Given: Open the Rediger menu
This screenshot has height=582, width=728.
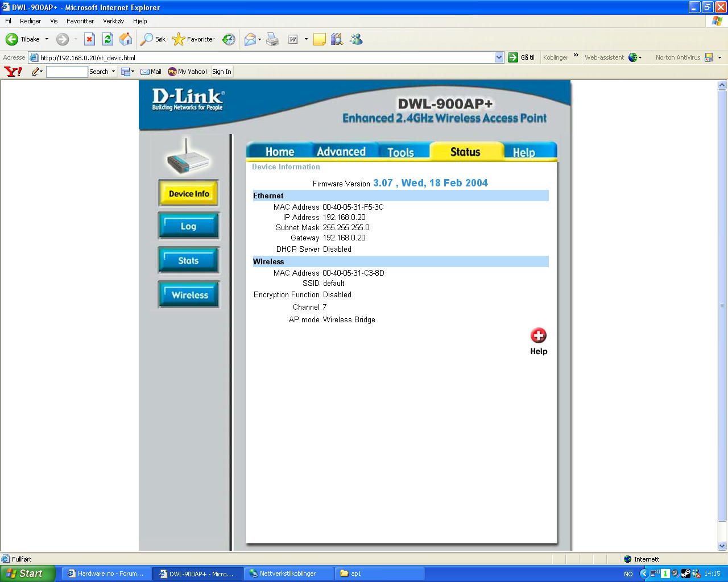Looking at the screenshot, I should (x=30, y=21).
